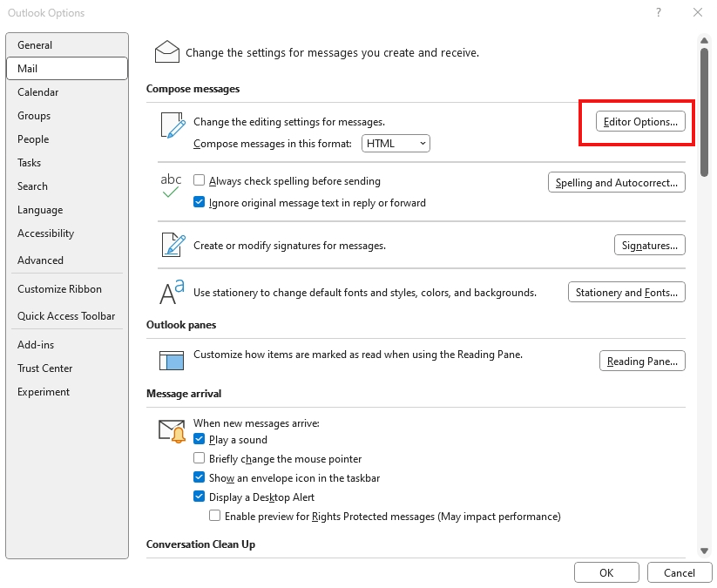717x588 pixels.
Task: Open the Trust Center category
Action: [x=67, y=368]
